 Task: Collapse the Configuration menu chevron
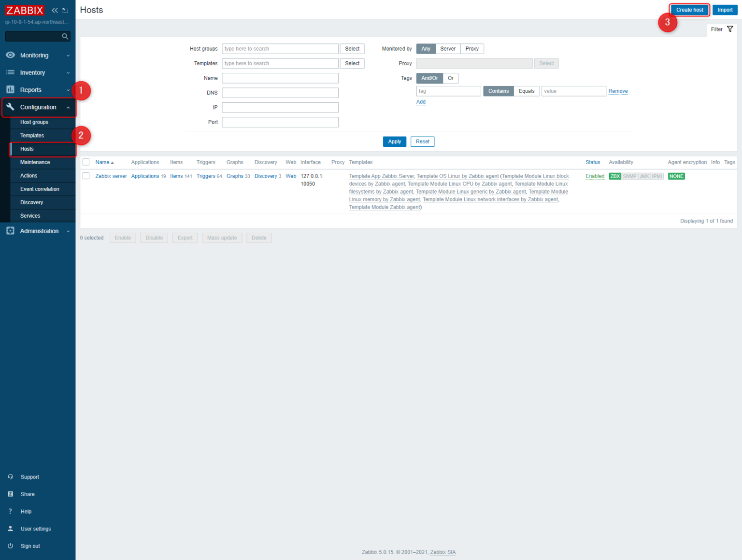68,107
